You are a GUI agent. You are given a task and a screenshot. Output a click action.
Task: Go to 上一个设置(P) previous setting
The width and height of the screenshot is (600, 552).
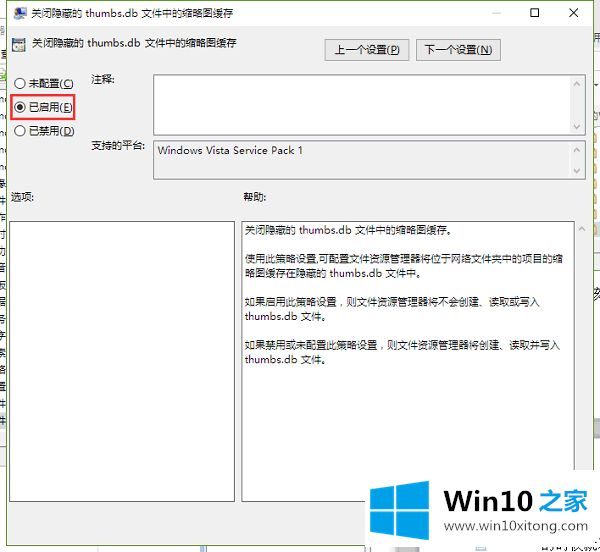pos(367,50)
